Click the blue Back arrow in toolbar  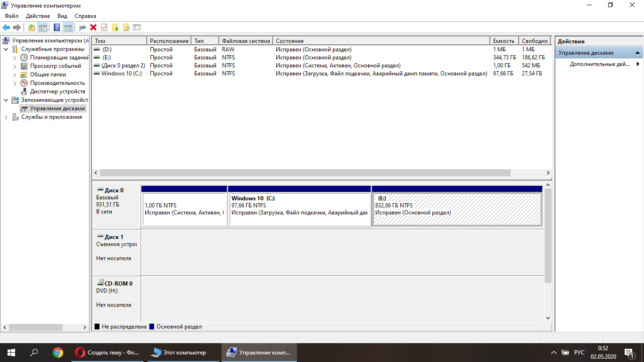pos(6,27)
